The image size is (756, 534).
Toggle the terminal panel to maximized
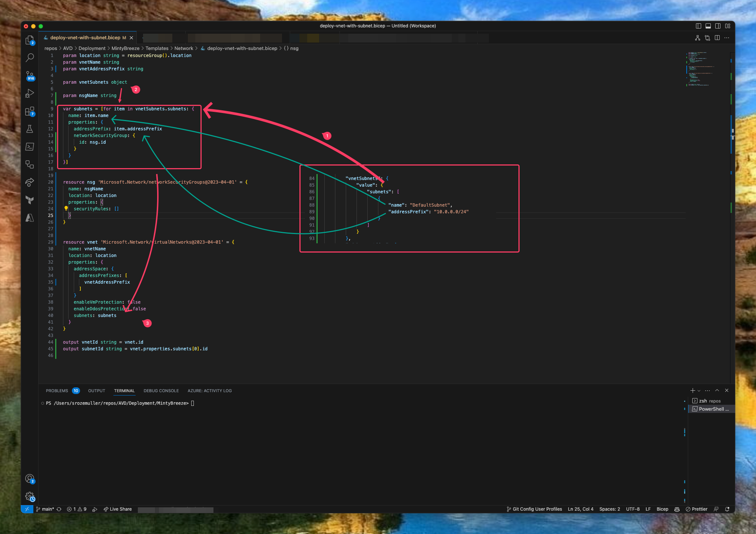click(x=717, y=390)
